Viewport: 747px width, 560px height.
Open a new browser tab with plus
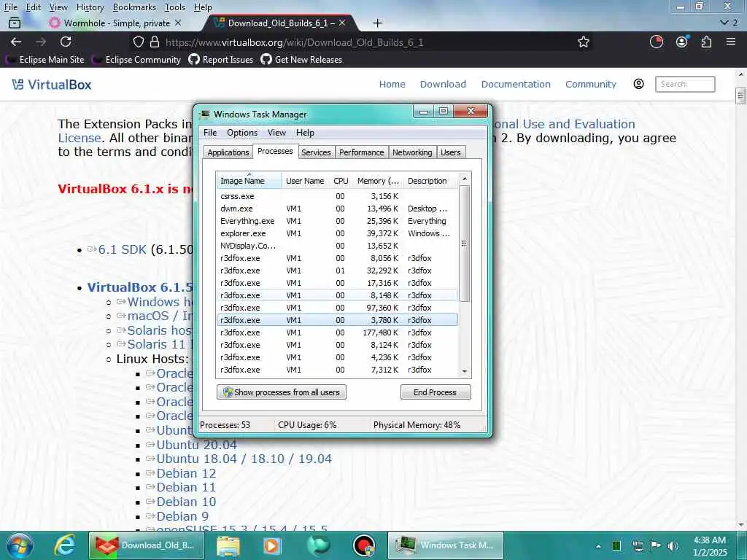pyautogui.click(x=377, y=23)
